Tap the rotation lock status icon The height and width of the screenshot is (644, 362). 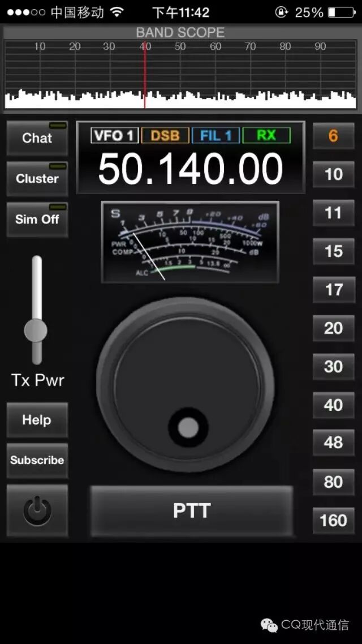point(282,12)
